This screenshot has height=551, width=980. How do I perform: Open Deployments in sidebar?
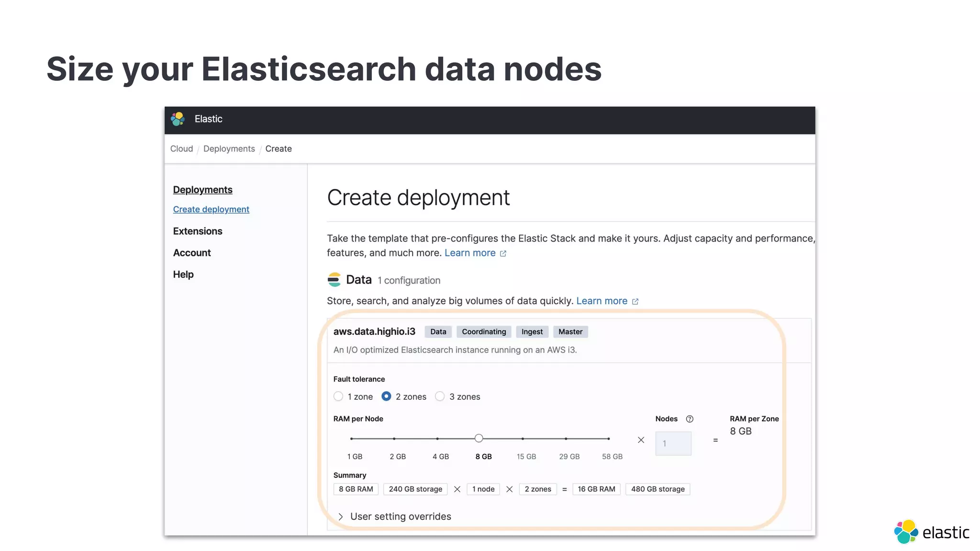click(x=203, y=190)
